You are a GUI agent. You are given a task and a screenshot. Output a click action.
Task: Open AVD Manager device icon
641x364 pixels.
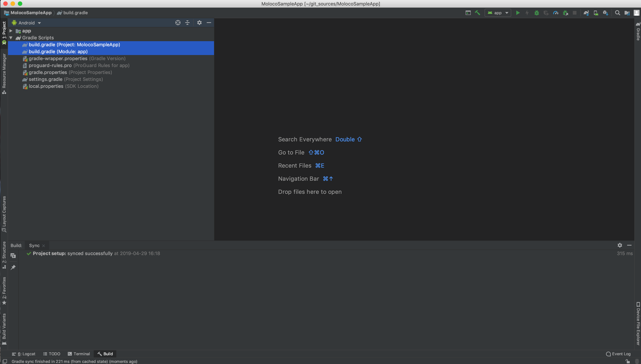[x=596, y=13]
